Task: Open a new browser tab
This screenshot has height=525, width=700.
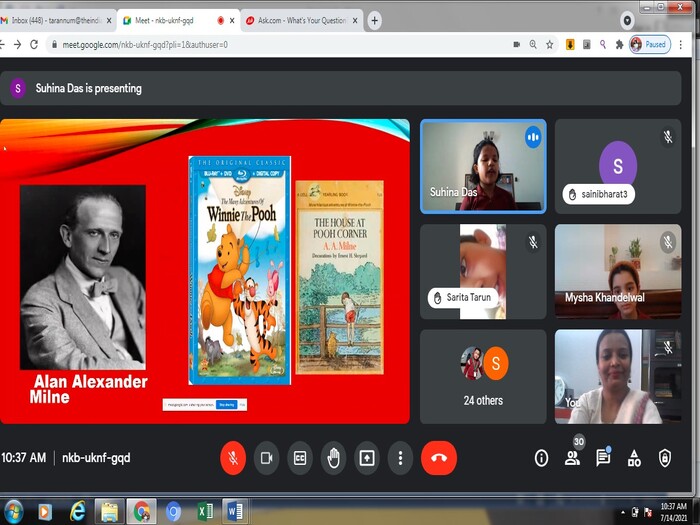Action: 375,21
